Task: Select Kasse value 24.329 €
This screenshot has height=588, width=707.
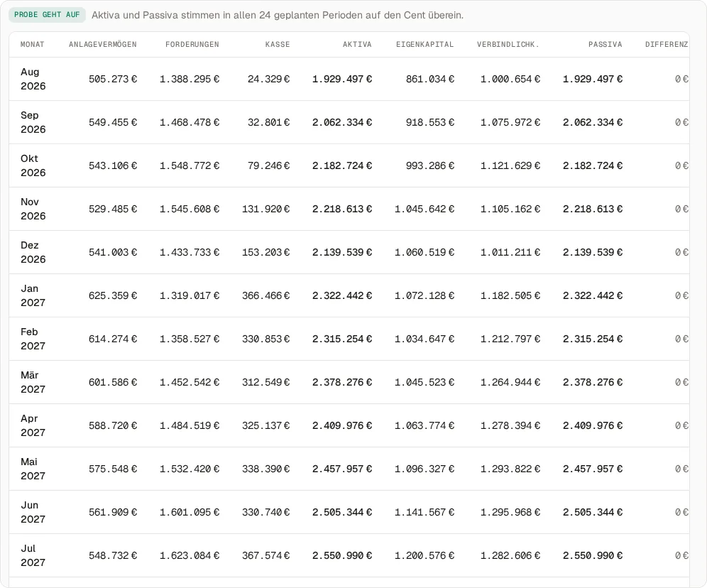Action: 269,79
